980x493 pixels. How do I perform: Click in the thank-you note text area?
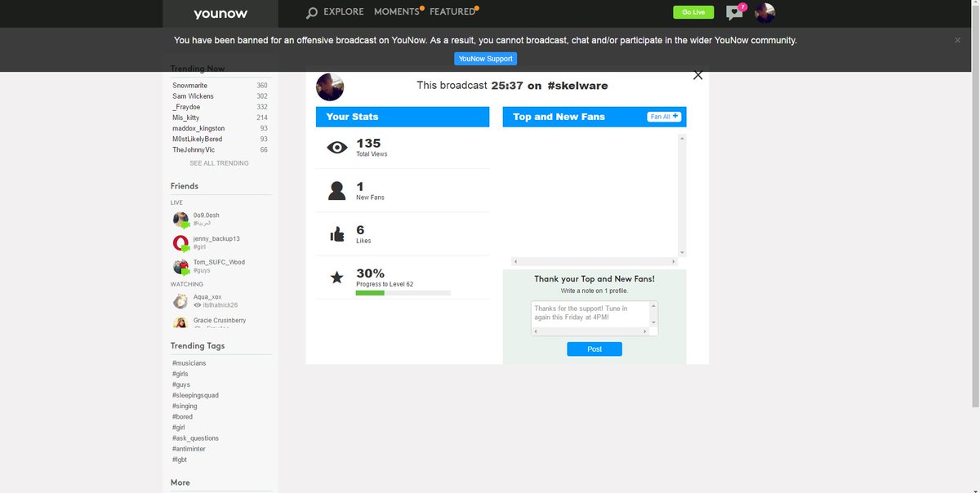pos(590,315)
